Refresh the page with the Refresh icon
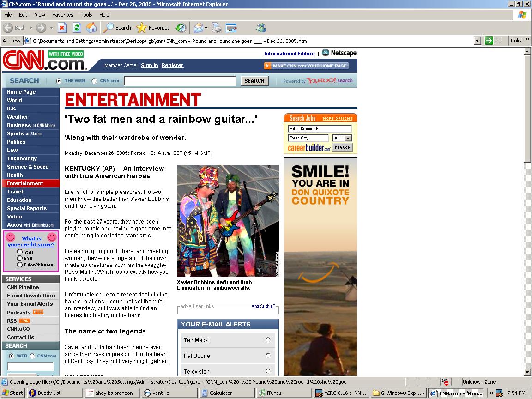This screenshot has width=532, height=399. (77, 28)
